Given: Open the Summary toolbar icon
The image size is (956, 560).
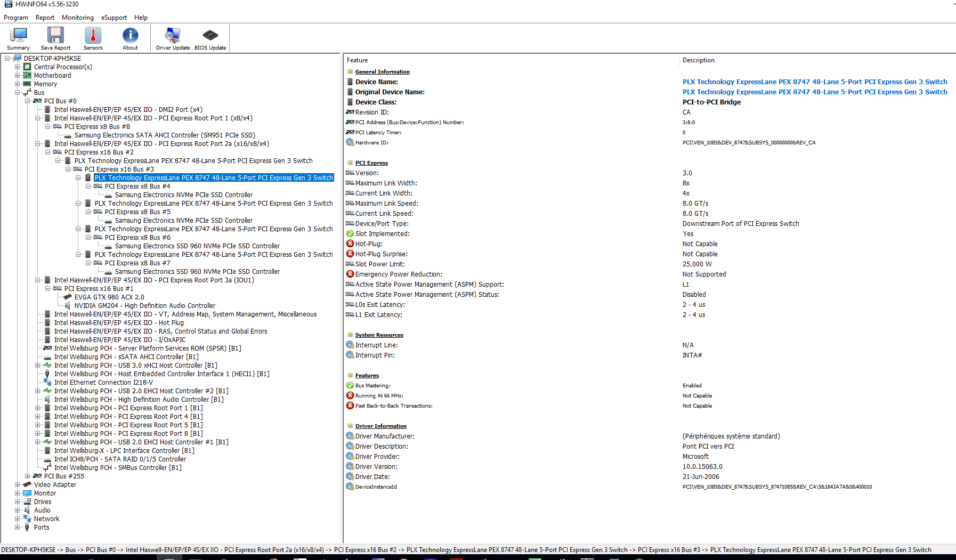Looking at the screenshot, I should point(18,38).
